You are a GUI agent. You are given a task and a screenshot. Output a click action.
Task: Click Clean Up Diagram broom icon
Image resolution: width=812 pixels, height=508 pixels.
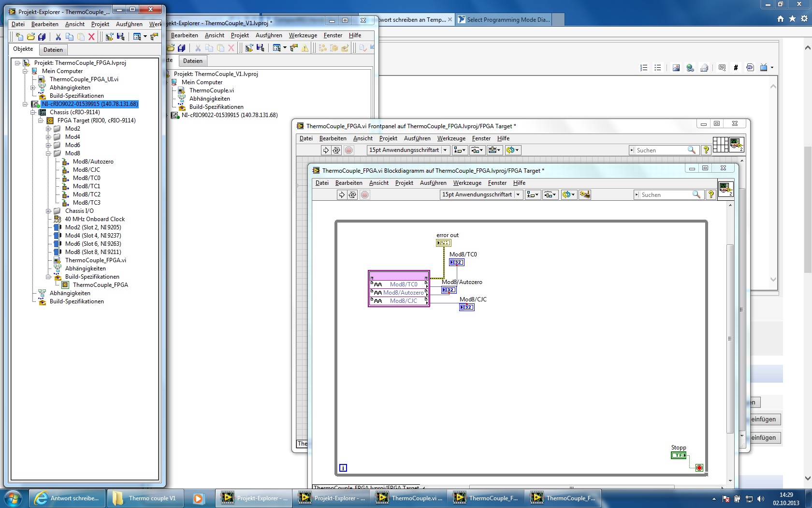point(585,194)
